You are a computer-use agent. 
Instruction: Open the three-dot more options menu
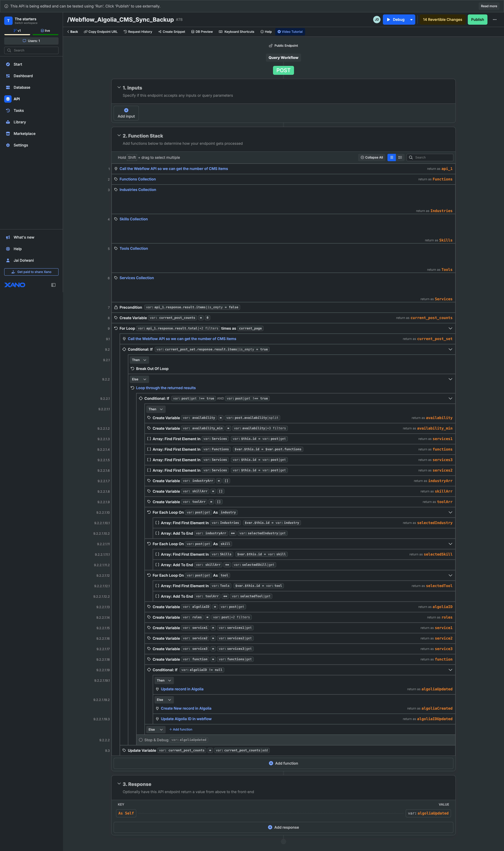pyautogui.click(x=495, y=20)
